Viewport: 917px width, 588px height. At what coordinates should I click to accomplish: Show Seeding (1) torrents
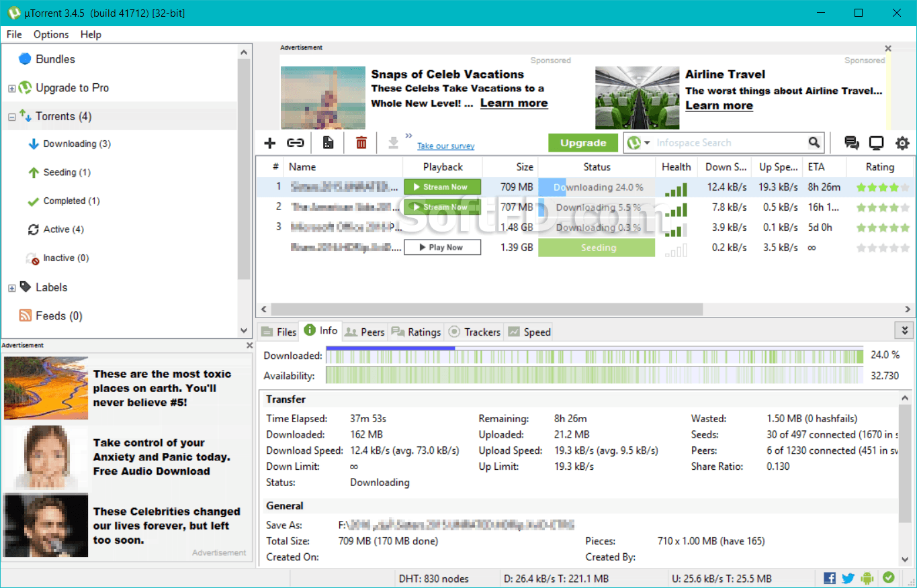67,173
